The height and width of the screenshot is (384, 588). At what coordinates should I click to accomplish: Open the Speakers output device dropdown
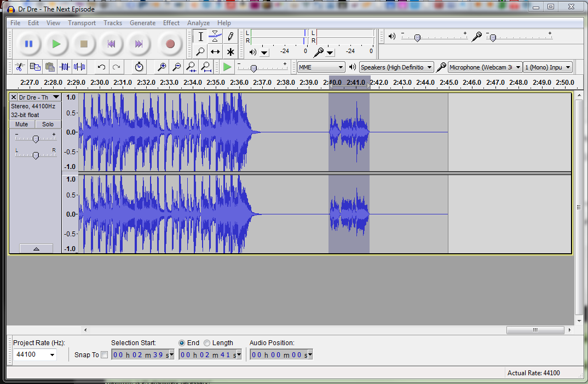(396, 67)
